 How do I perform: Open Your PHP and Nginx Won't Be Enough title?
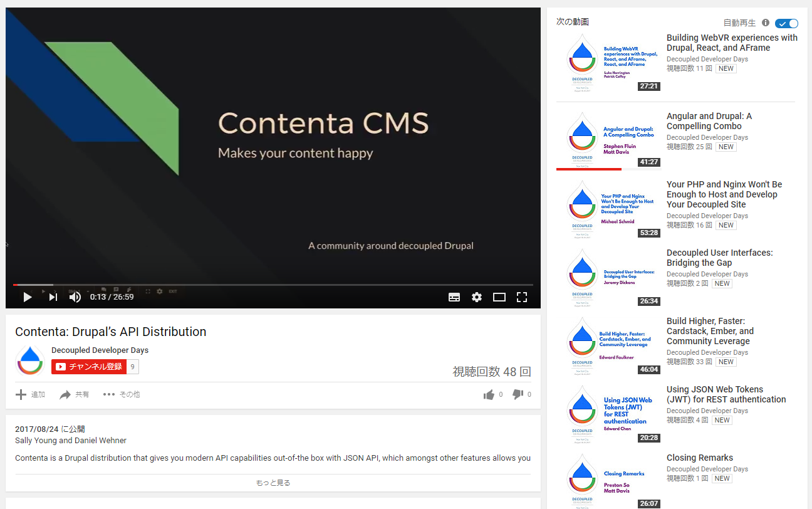(724, 194)
